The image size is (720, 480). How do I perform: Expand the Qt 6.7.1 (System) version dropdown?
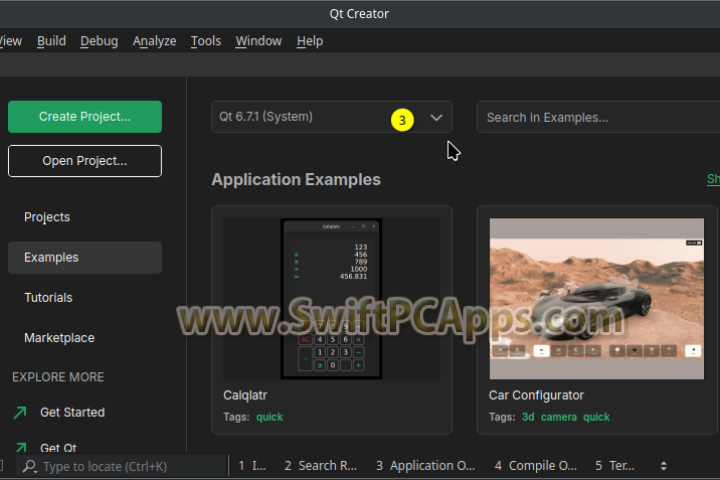pos(332,117)
